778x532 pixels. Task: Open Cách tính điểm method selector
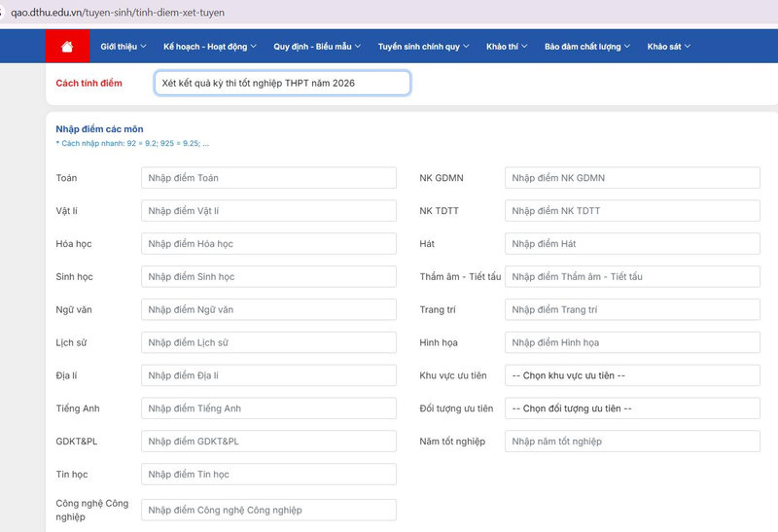coord(282,83)
